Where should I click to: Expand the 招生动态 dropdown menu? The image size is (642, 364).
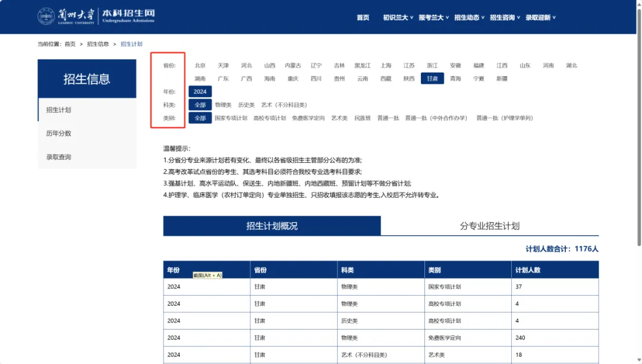coord(469,18)
